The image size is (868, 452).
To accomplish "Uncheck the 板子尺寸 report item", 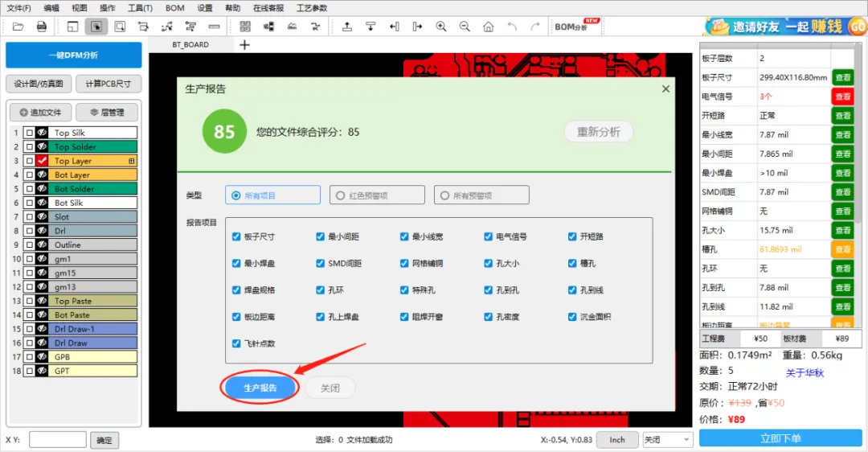I will pos(236,236).
